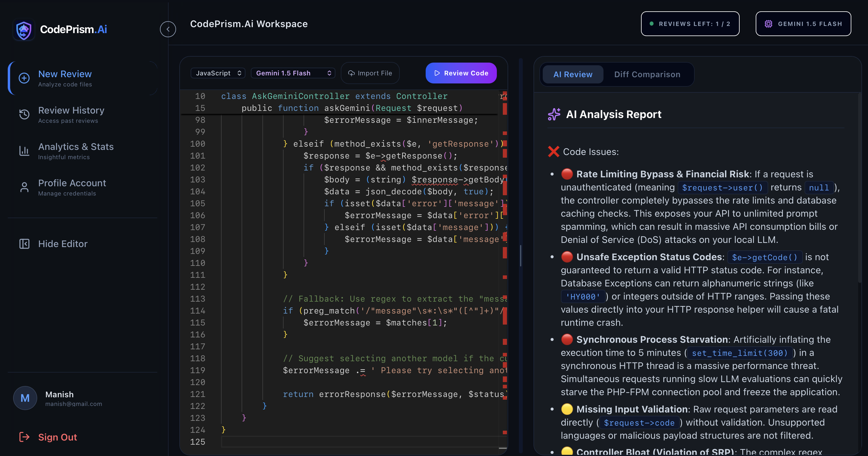Screen dimensions: 868x456
Task: Click the email manish@gmail.com
Action: [74, 404]
